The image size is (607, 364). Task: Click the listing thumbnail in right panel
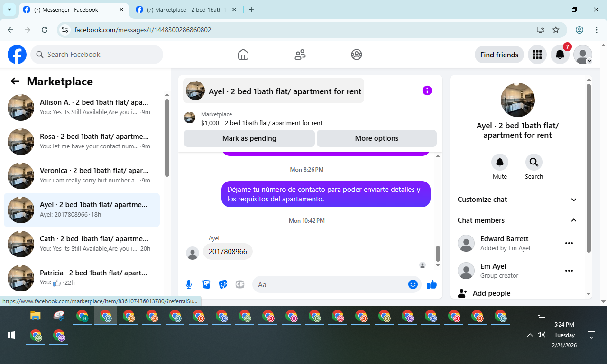click(x=518, y=100)
